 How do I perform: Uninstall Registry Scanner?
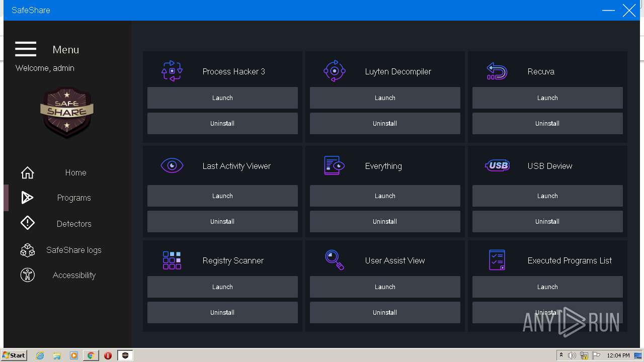(x=222, y=312)
